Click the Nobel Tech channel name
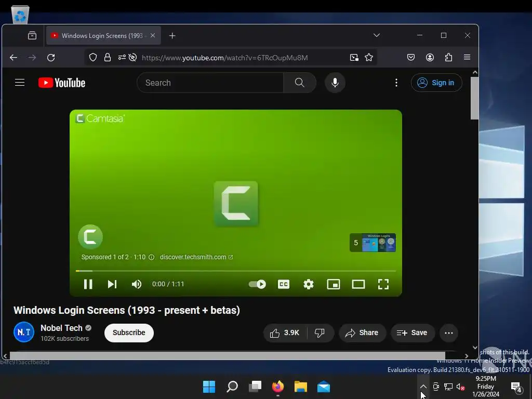This screenshot has height=399, width=532. coord(61,328)
